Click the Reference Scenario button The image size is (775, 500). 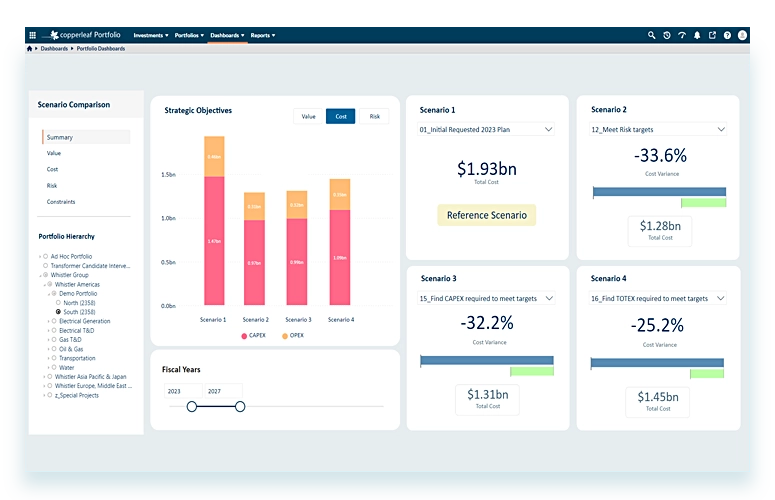tap(486, 215)
